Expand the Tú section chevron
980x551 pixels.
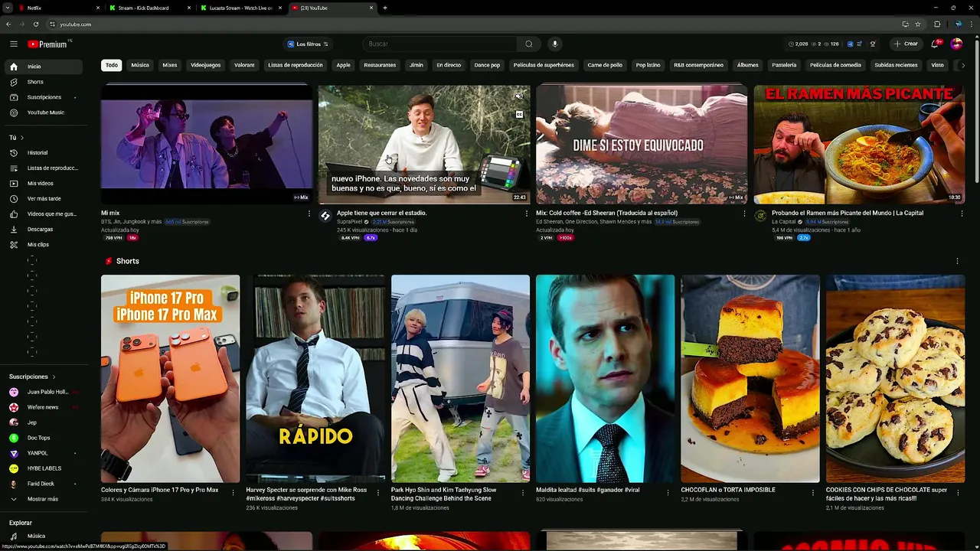21,138
